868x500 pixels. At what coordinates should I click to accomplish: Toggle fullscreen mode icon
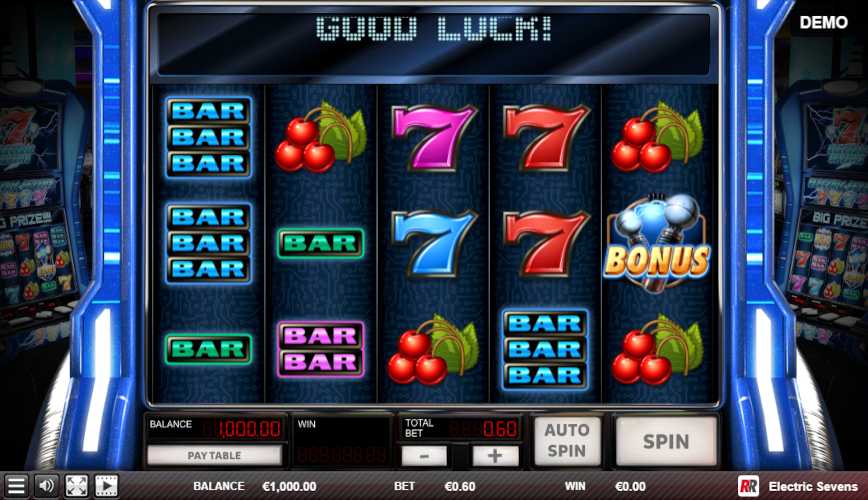point(76,486)
